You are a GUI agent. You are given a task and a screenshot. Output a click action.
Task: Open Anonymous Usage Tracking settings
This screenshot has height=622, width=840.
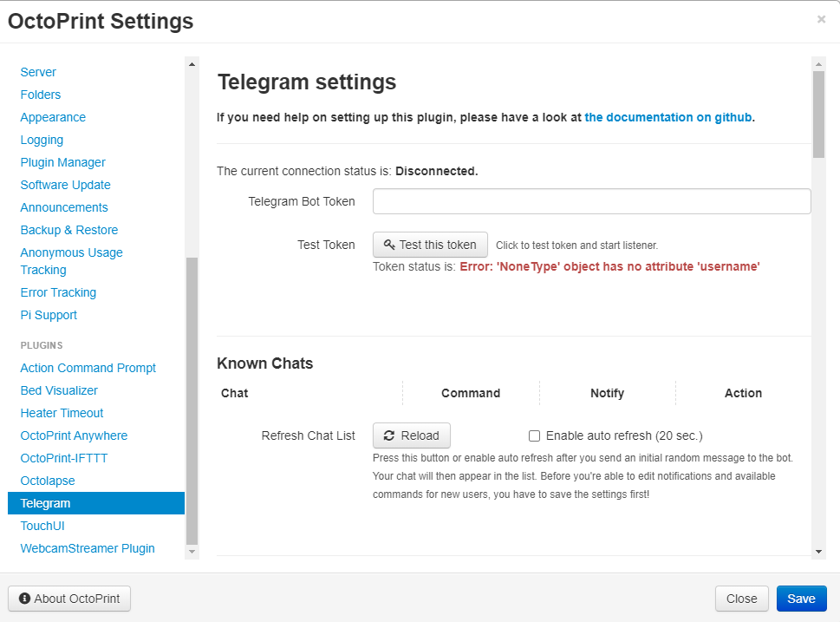tap(71, 261)
